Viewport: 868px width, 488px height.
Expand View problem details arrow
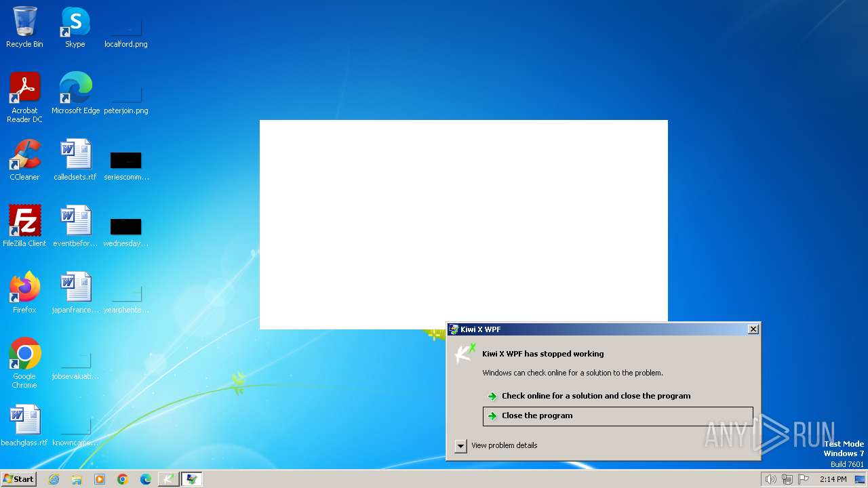coord(460,445)
